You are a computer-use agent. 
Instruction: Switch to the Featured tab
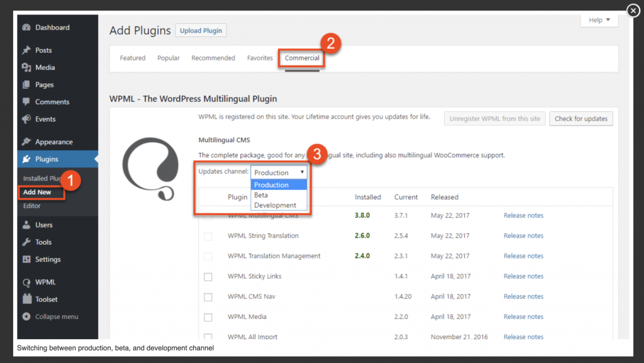[133, 58]
